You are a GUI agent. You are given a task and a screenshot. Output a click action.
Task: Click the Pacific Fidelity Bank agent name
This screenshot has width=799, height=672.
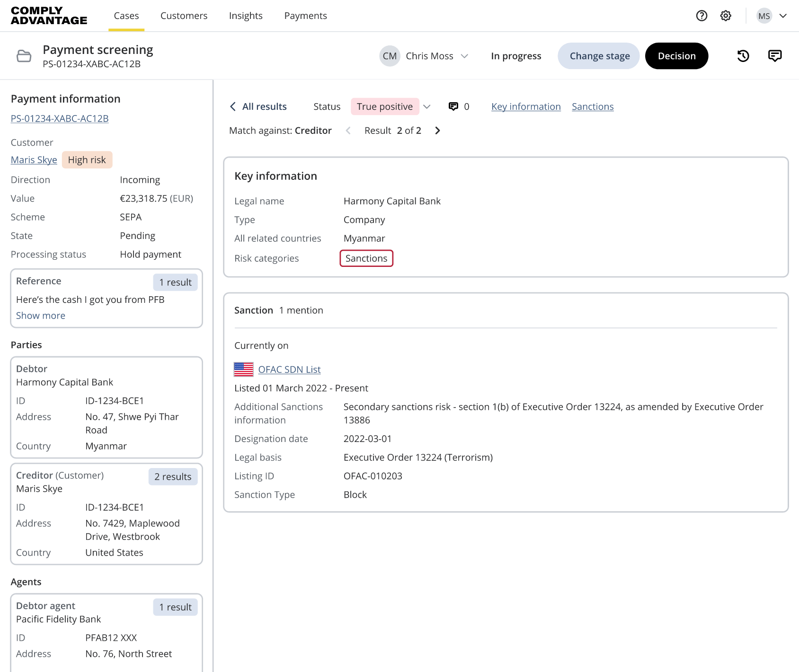[59, 619]
